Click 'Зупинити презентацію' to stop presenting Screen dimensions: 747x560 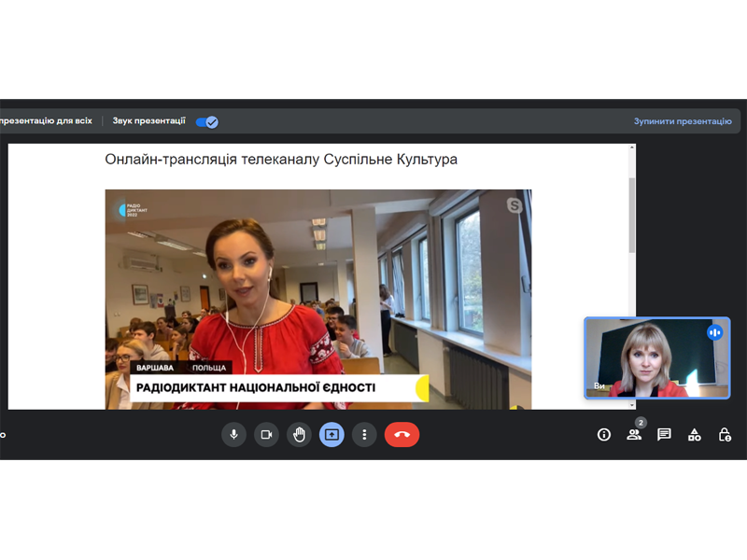pos(683,121)
